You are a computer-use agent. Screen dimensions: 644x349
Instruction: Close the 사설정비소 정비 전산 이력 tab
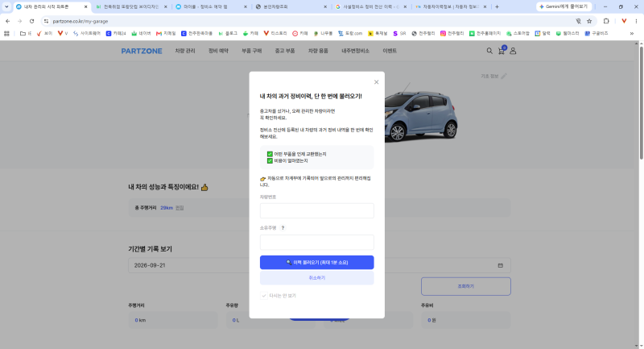click(x=405, y=7)
